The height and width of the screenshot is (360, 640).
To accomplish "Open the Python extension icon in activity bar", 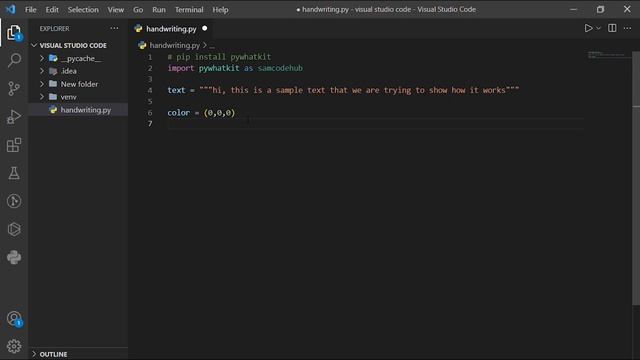I will pos(14,257).
